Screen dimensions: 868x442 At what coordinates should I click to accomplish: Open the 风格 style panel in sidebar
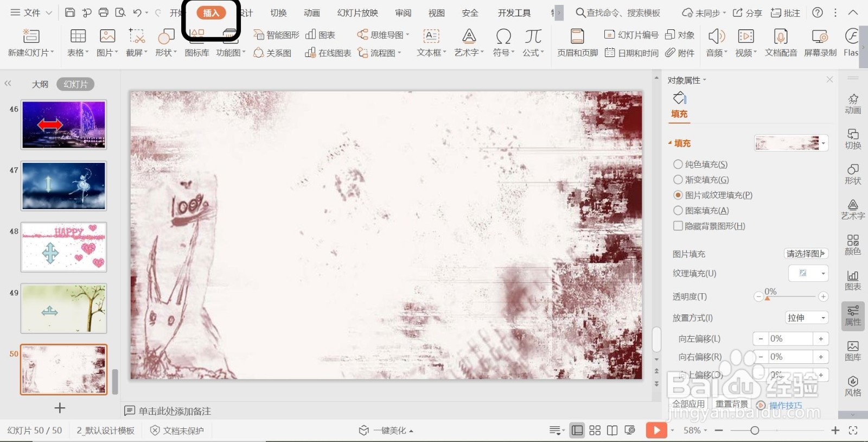853,386
